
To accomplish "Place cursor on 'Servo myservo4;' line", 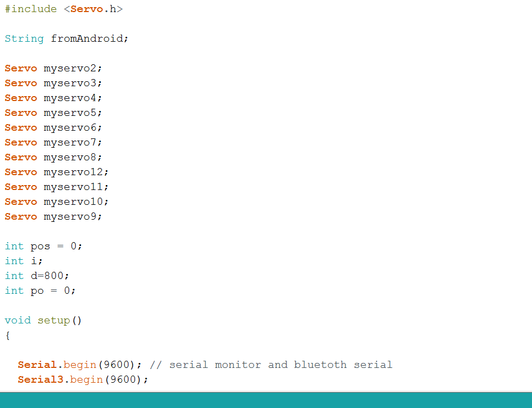I will (53, 98).
